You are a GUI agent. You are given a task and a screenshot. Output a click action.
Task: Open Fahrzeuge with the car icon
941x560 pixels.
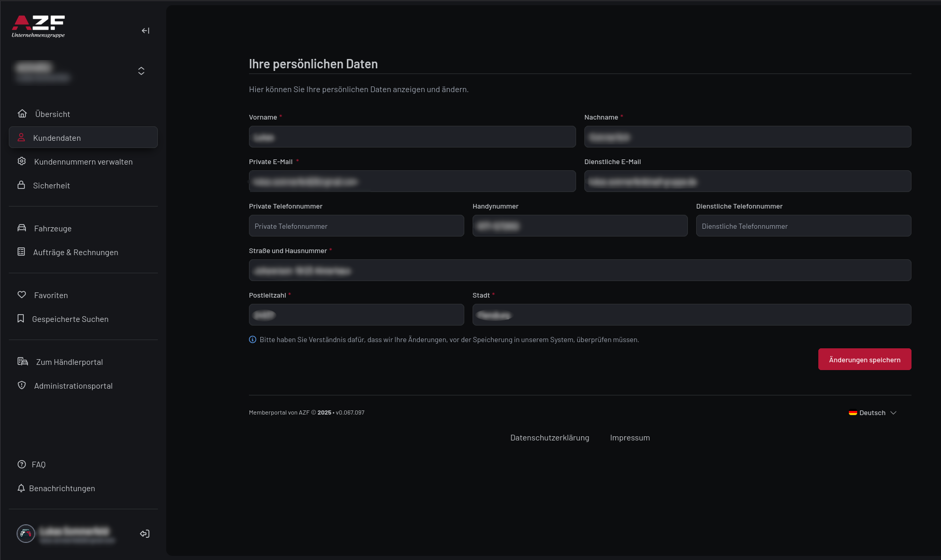coord(22,228)
